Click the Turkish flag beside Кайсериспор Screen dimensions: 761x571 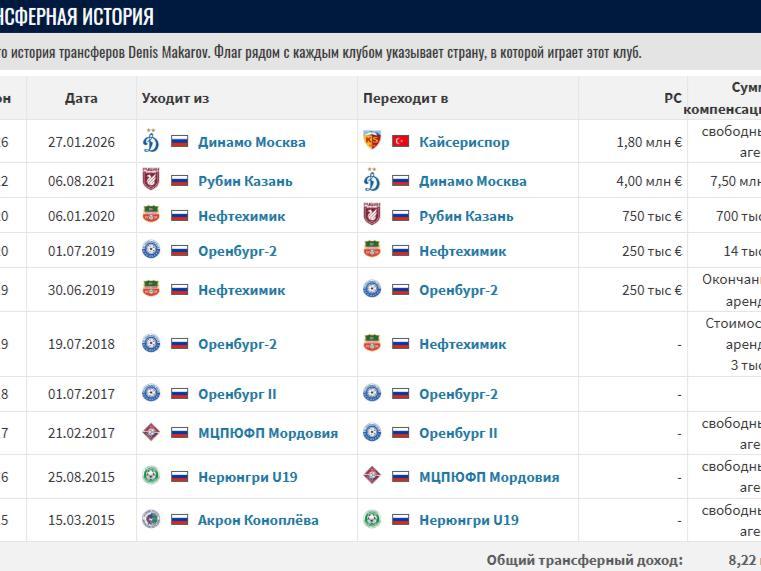click(401, 142)
